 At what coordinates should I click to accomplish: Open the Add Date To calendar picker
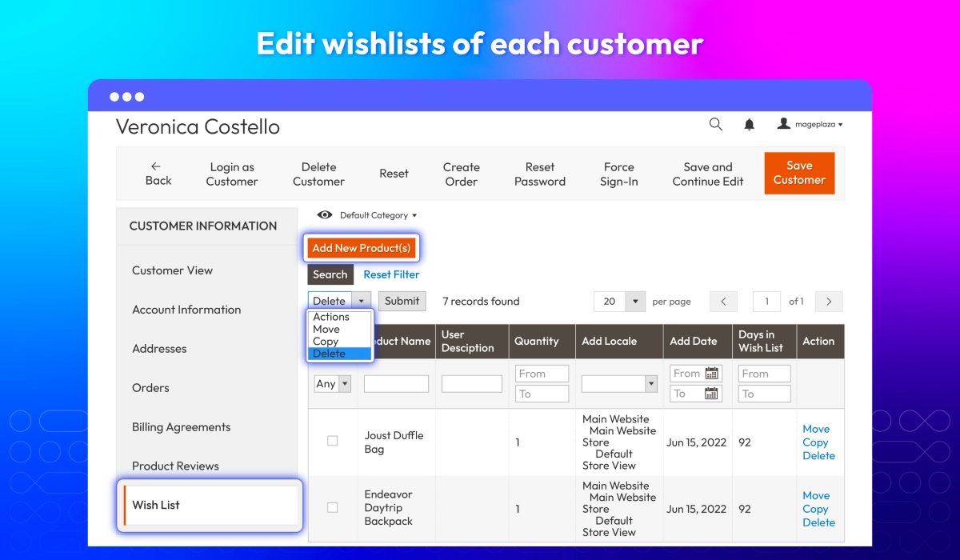point(711,394)
